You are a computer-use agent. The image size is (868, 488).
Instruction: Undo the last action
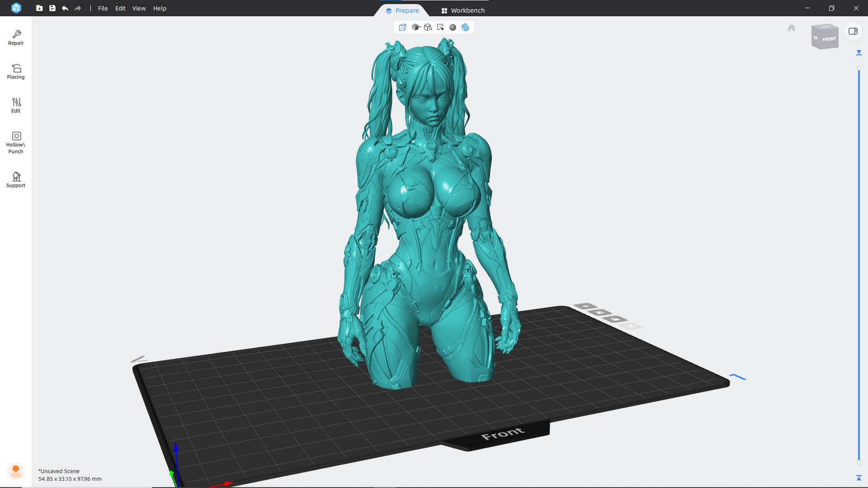(x=65, y=8)
